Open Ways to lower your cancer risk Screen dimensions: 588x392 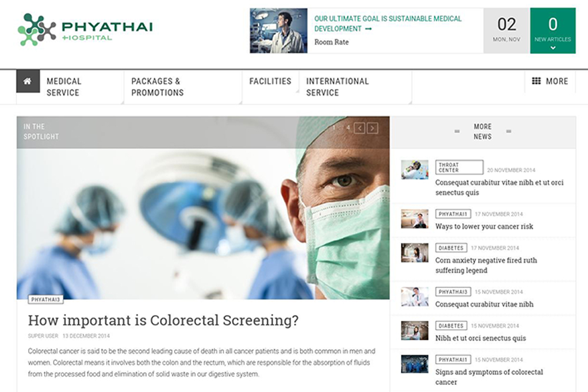pos(484,226)
